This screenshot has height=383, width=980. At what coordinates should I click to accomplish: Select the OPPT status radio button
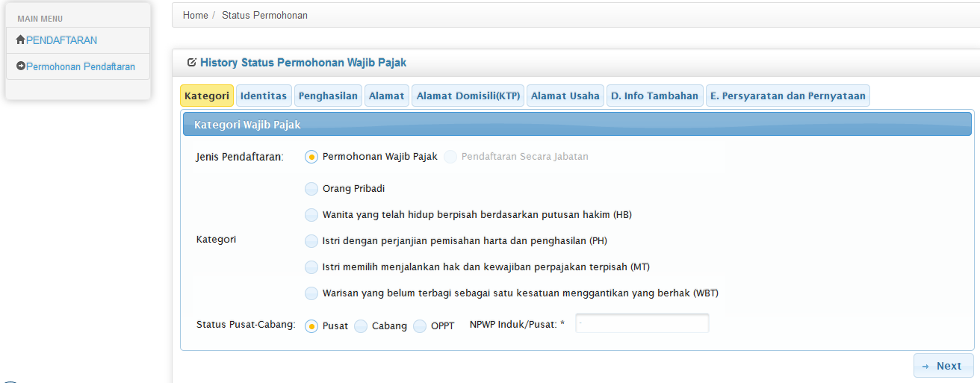[x=420, y=326]
